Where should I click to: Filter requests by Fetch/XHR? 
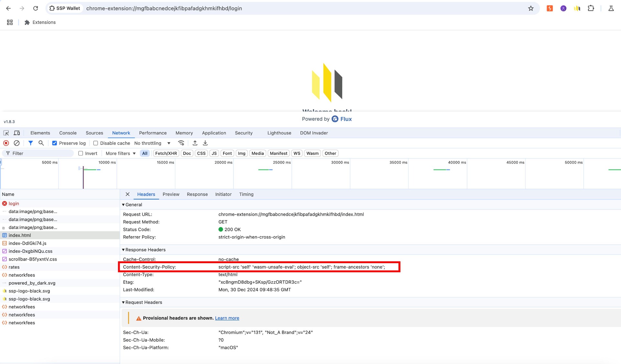click(x=166, y=154)
